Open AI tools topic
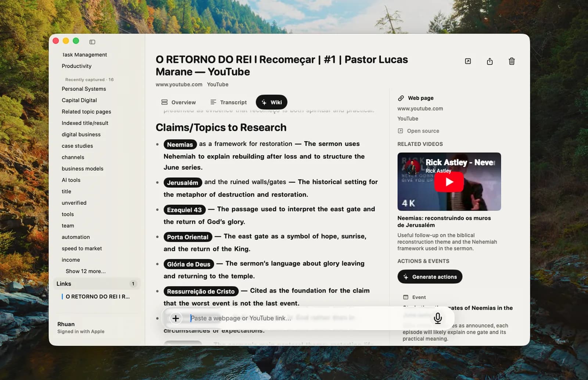This screenshot has height=380, width=588. click(71, 180)
